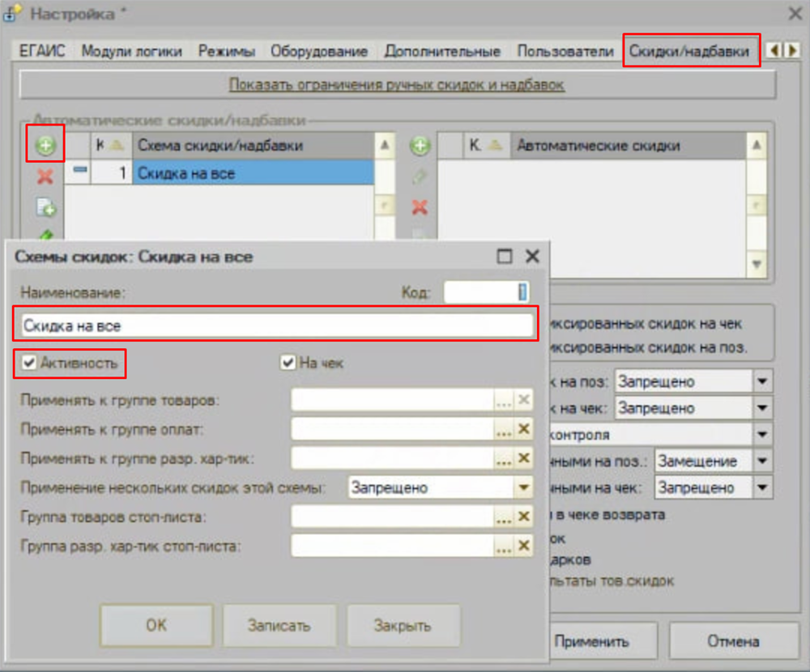Click the green add discount scheme icon

coord(45,147)
